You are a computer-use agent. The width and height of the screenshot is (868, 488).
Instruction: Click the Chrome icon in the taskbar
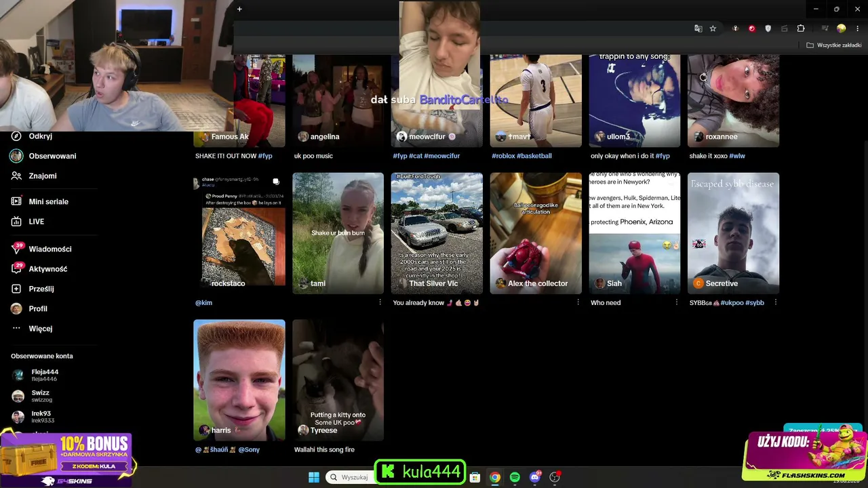point(495,477)
